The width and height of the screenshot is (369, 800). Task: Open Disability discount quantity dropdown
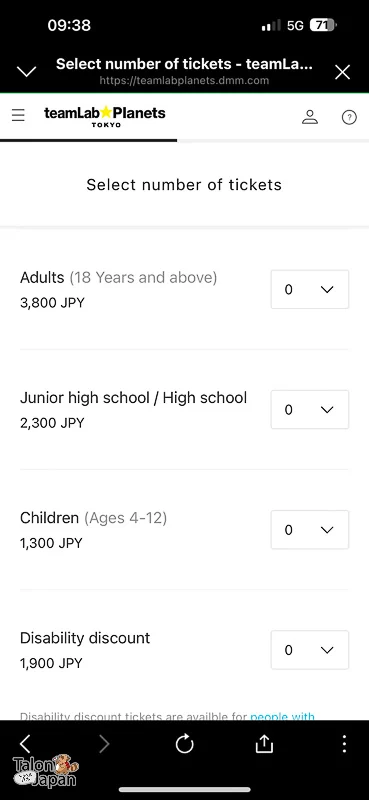(310, 650)
